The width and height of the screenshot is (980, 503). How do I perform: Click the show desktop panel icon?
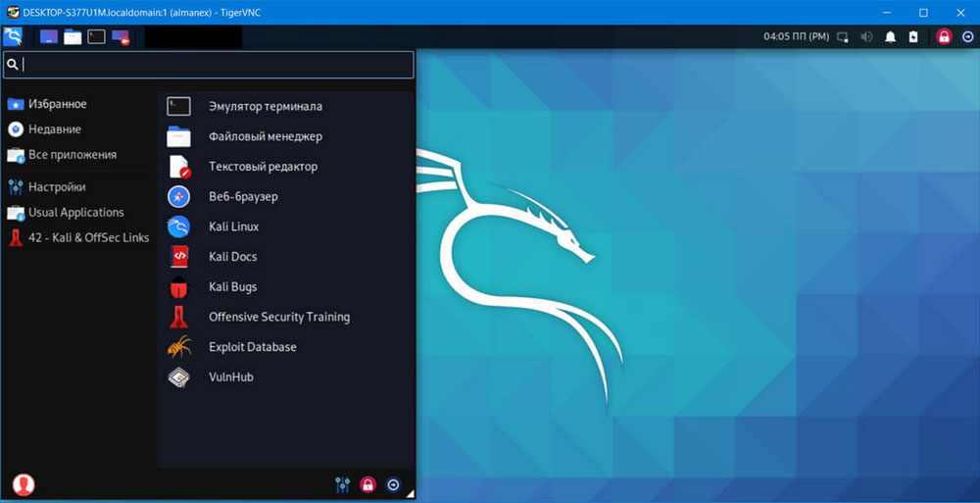tap(49, 37)
